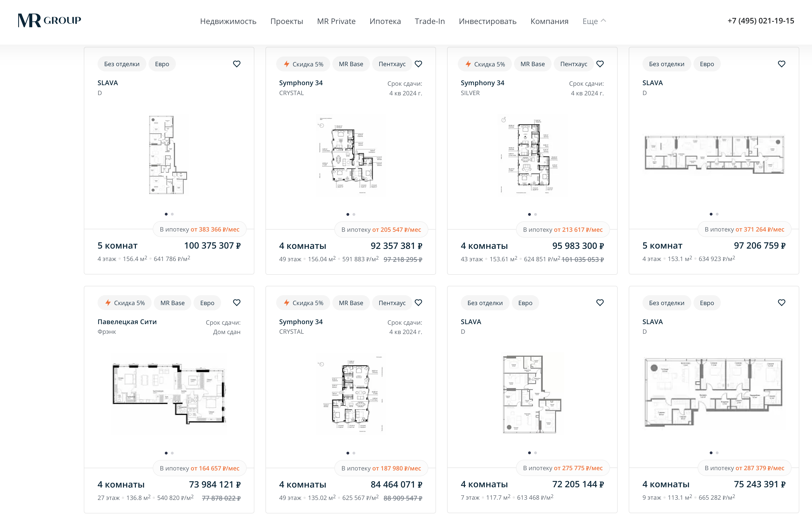Viewport: 812px width, 522px height.
Task: Show second image of Symphony 34 SILVER card
Action: pos(536,214)
